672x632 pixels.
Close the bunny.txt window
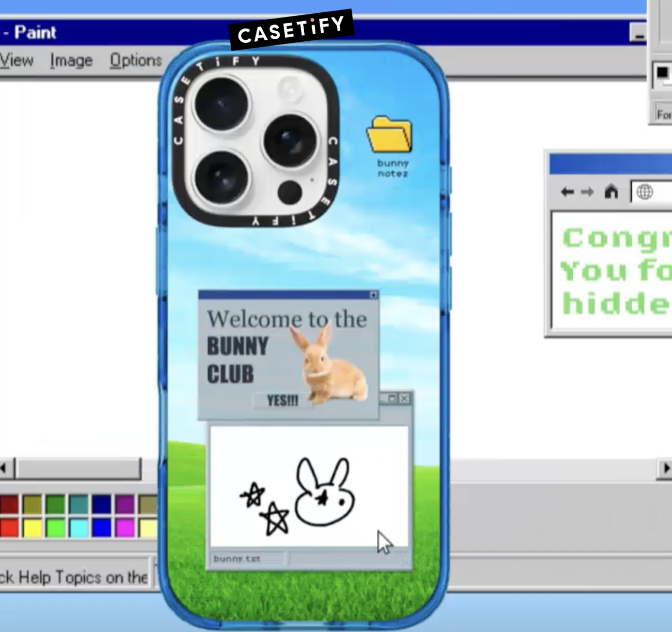tap(404, 398)
